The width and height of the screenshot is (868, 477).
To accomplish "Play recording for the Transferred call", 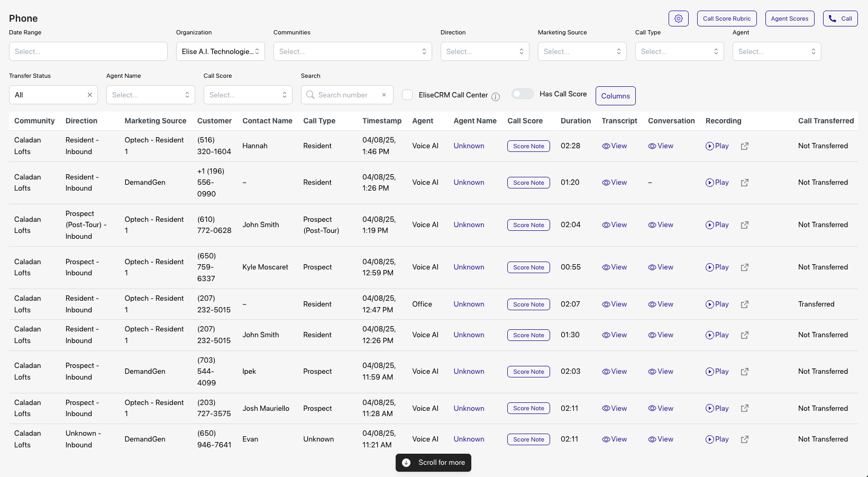I will pos(717,304).
